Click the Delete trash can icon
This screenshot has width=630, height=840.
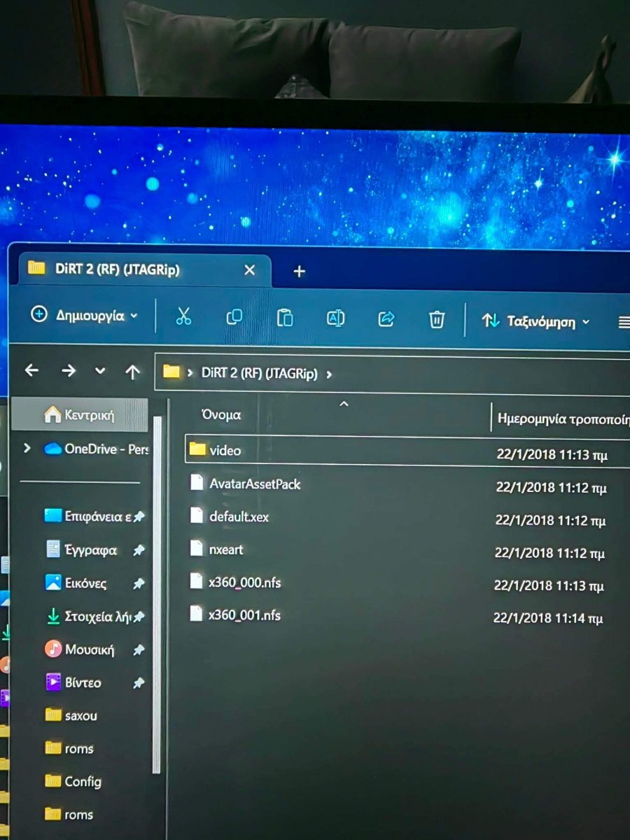[436, 320]
